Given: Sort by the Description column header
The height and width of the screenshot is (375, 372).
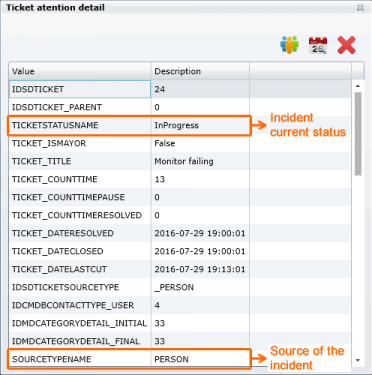Looking at the screenshot, I should point(200,71).
